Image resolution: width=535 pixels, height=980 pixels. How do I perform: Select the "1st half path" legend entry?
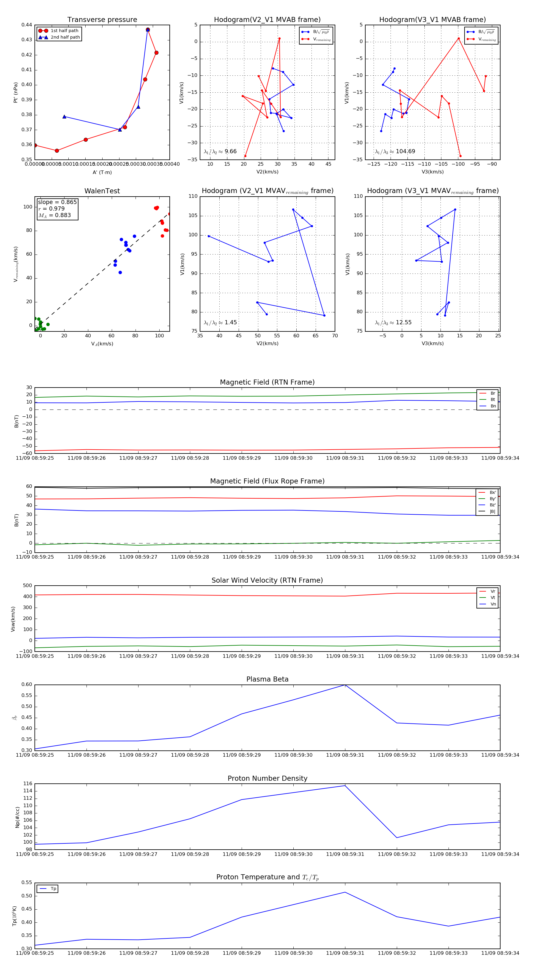point(59,31)
